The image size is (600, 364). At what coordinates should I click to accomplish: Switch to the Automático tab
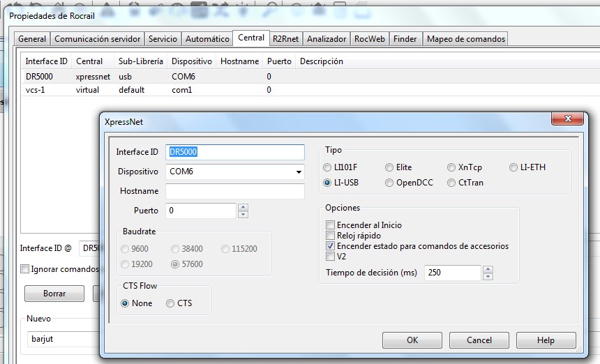(207, 39)
